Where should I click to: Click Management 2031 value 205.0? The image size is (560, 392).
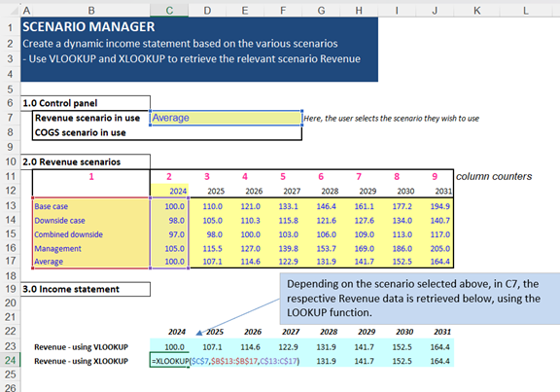click(440, 248)
